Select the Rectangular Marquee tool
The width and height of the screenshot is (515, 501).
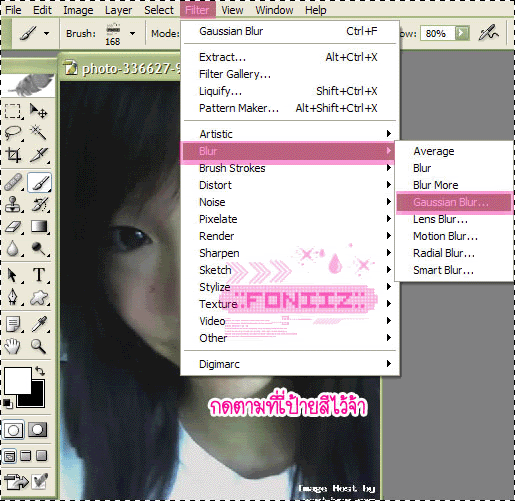(x=13, y=111)
